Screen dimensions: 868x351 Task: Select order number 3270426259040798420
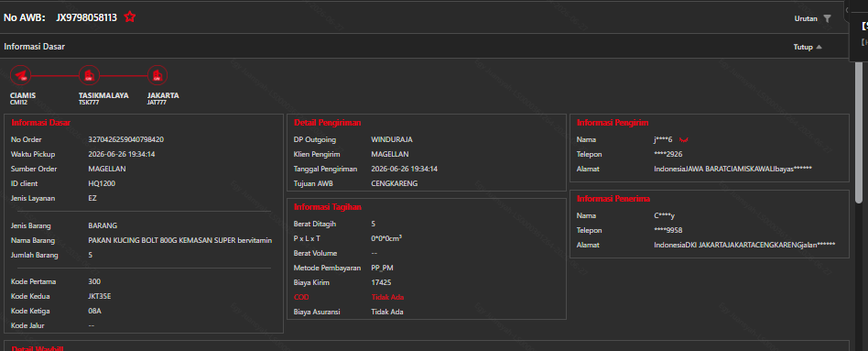coord(125,139)
